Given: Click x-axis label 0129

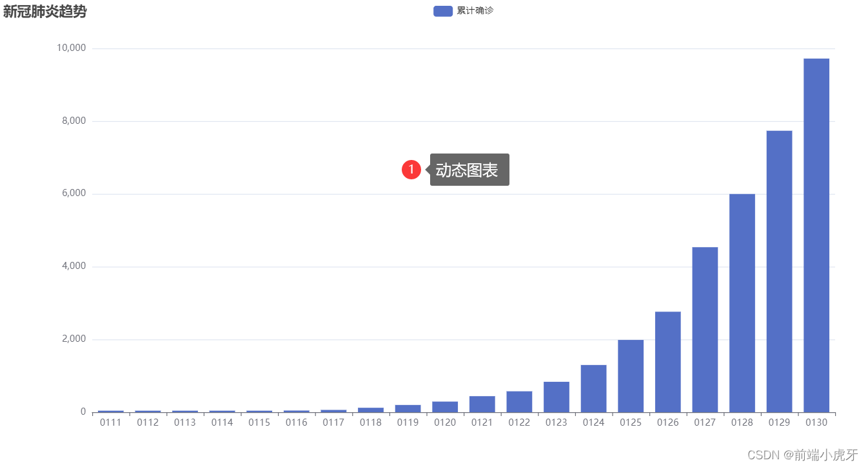Looking at the screenshot, I should (779, 422).
